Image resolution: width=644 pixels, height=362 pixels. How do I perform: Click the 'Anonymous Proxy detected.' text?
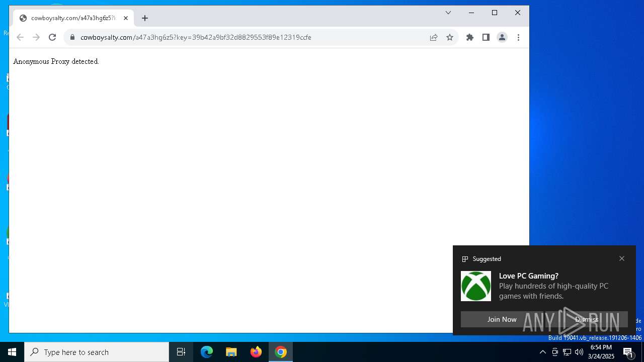tap(56, 61)
